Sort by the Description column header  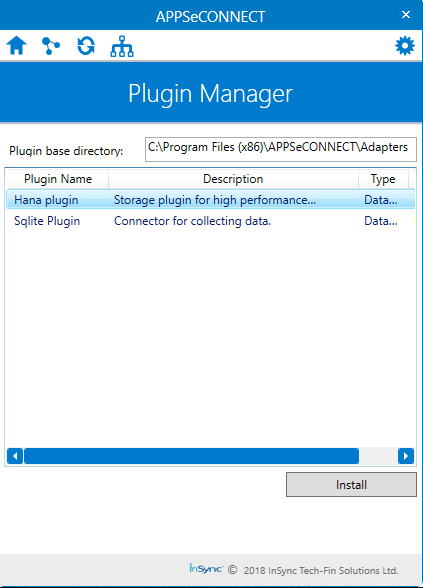(233, 179)
